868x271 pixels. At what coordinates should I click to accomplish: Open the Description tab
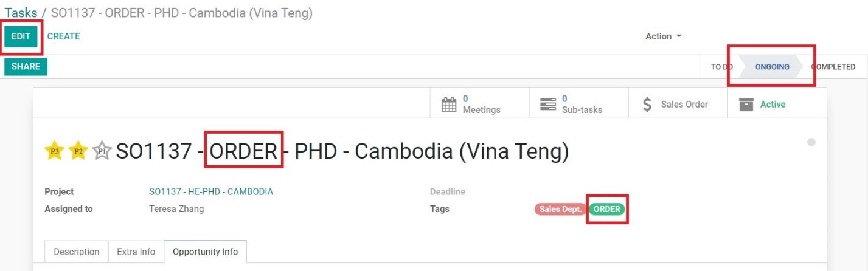click(77, 252)
